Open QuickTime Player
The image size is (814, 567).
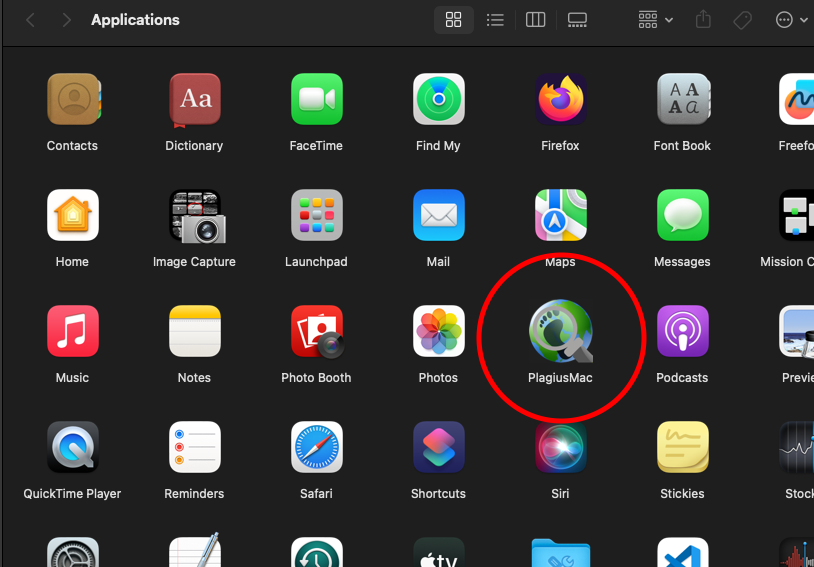(x=72, y=448)
